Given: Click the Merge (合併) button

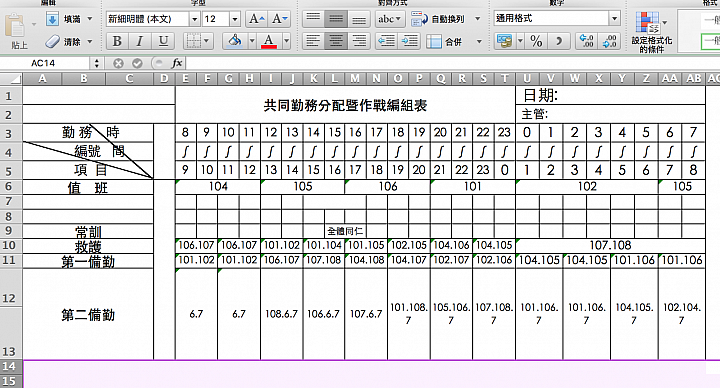Looking at the screenshot, I should tap(444, 42).
